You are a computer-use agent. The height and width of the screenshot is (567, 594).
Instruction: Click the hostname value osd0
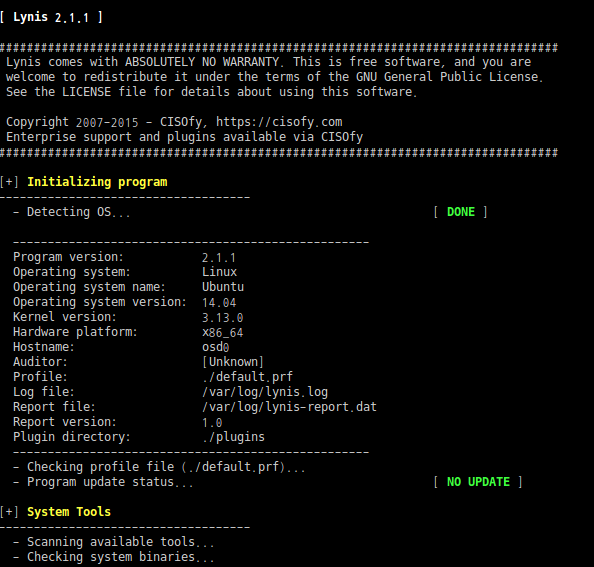pos(216,347)
